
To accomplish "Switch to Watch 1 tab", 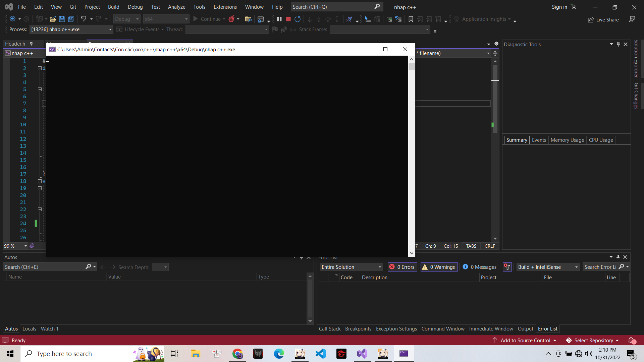I will pyautogui.click(x=50, y=329).
